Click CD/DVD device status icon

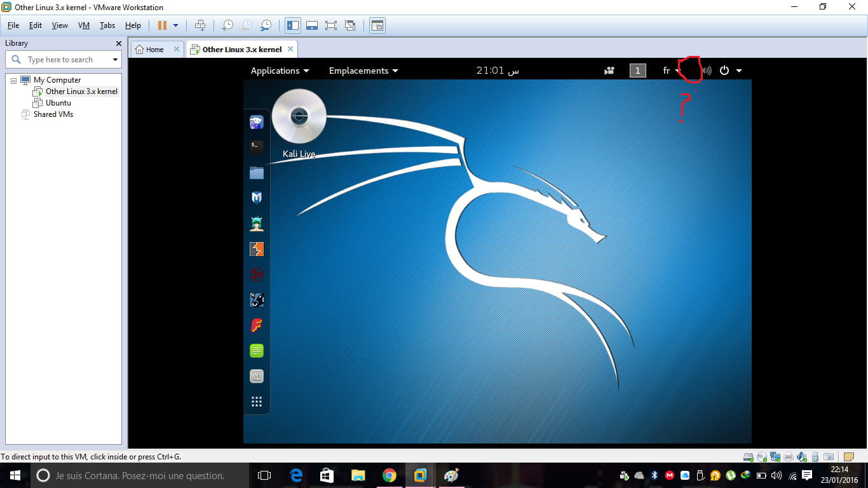pos(762,456)
